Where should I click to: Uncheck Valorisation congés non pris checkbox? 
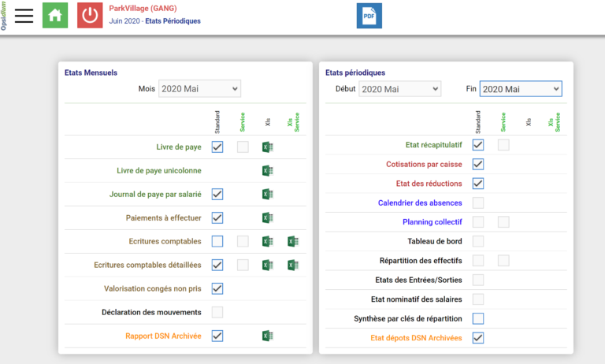click(217, 288)
